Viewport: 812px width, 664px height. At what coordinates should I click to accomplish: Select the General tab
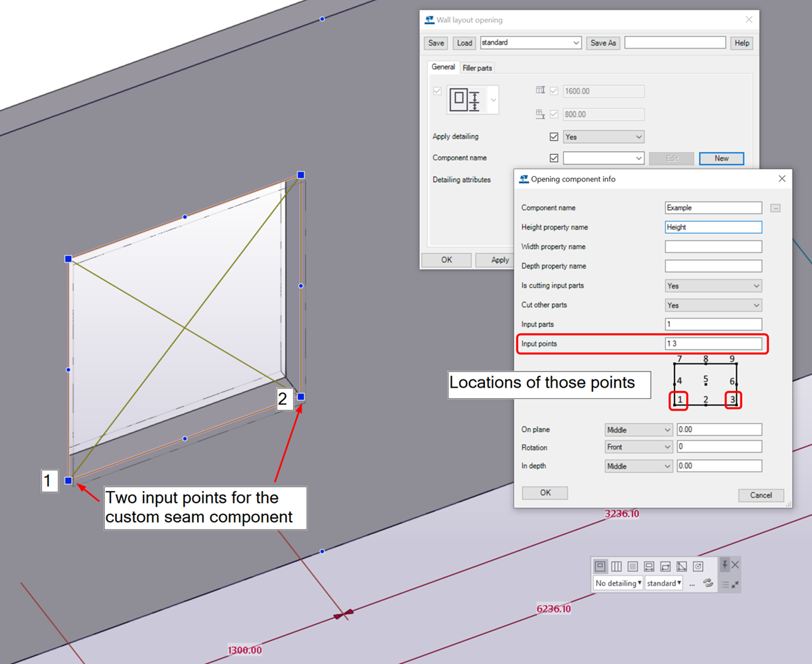pyautogui.click(x=443, y=68)
